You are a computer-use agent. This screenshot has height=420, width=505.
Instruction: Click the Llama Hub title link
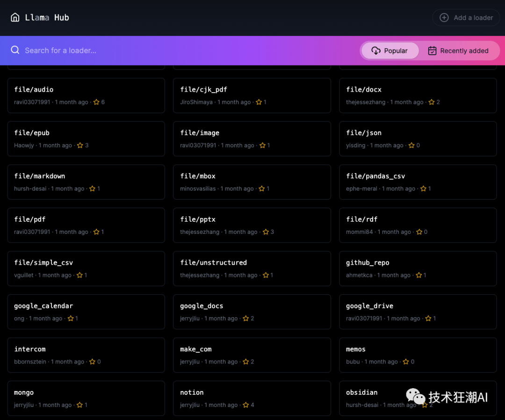47,17
